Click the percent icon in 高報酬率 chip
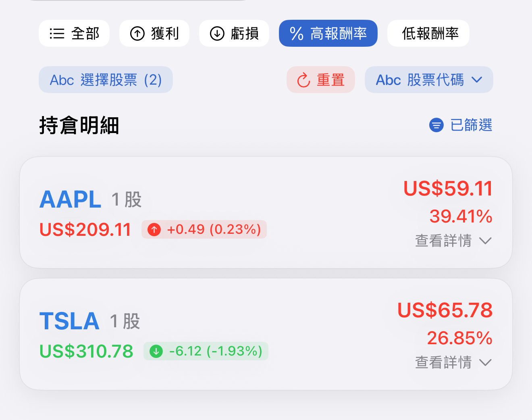 297,34
